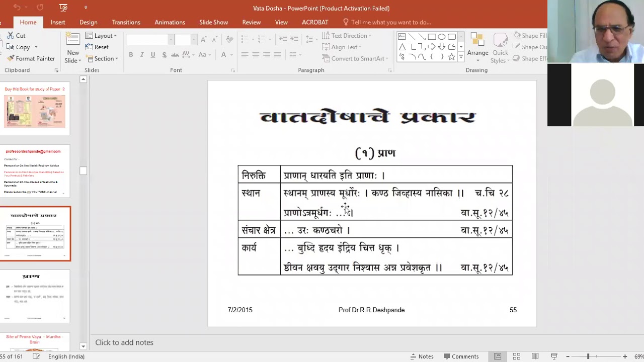Click the Reset slide button
The width and height of the screenshot is (644, 362).
point(97,47)
